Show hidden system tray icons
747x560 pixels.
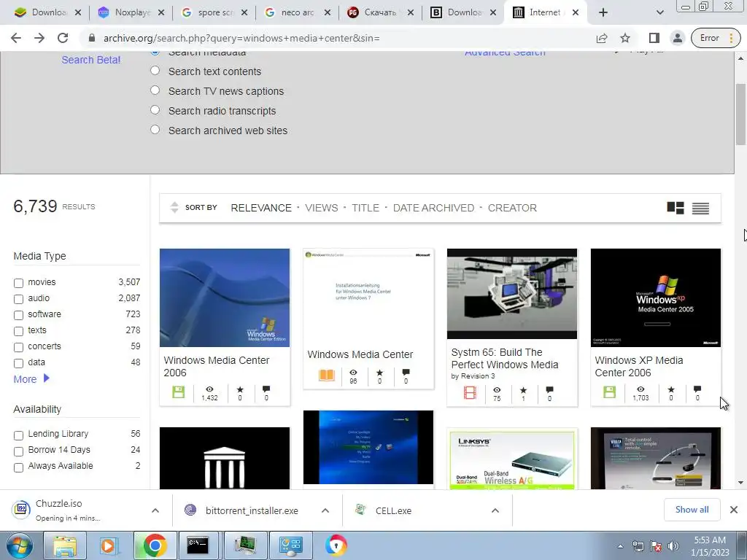point(620,546)
